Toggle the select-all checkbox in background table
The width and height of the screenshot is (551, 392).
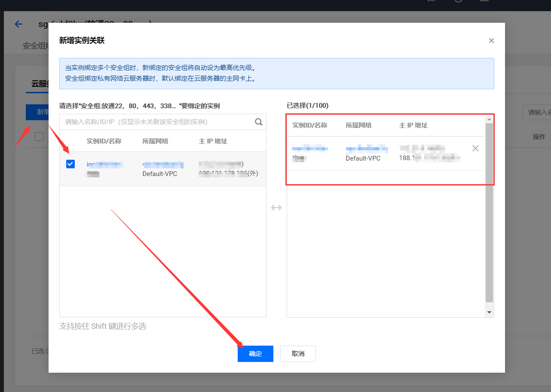(39, 137)
